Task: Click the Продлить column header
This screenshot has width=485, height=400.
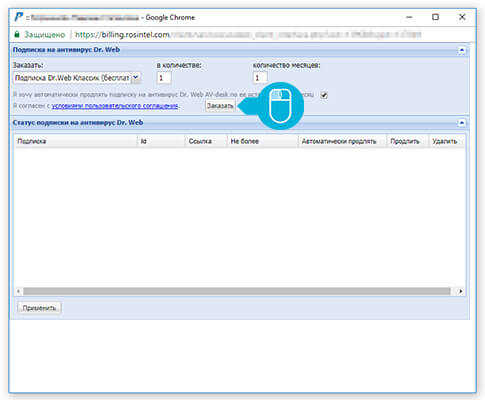Action: click(407, 141)
